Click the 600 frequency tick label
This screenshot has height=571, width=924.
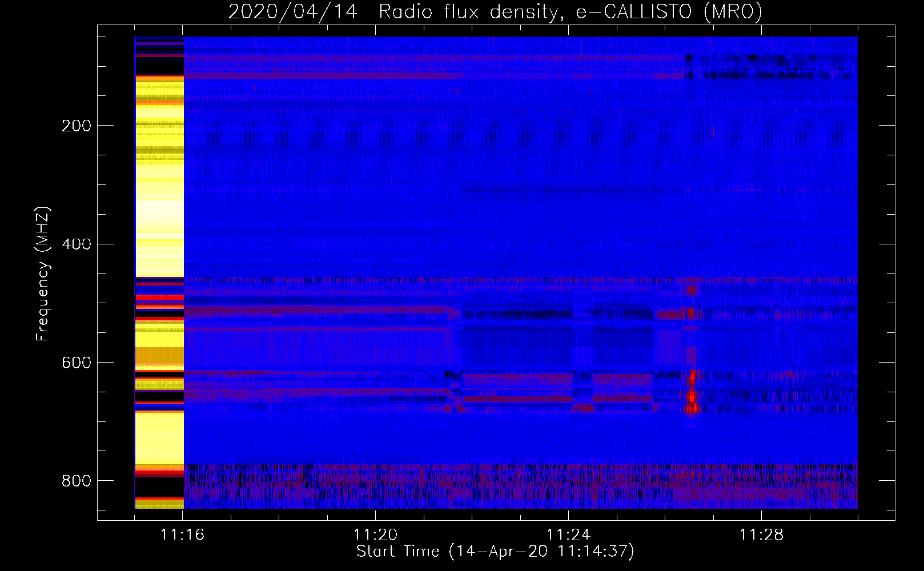point(77,363)
